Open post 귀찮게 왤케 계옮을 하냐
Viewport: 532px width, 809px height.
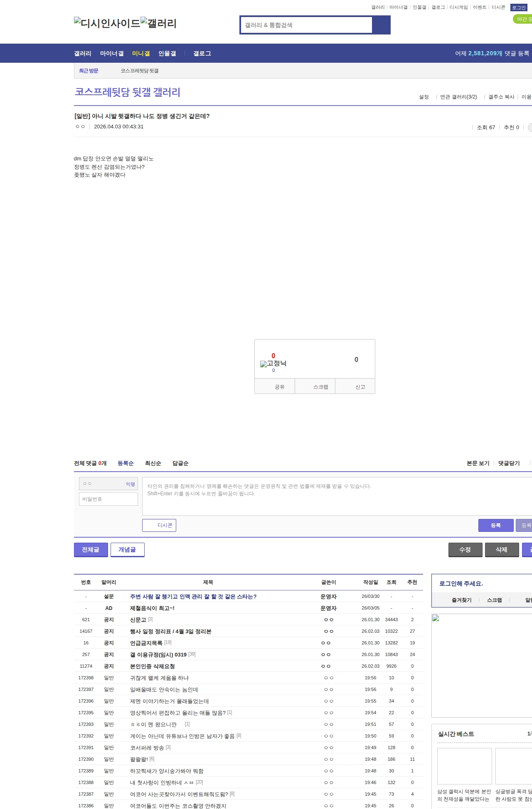coord(160,678)
